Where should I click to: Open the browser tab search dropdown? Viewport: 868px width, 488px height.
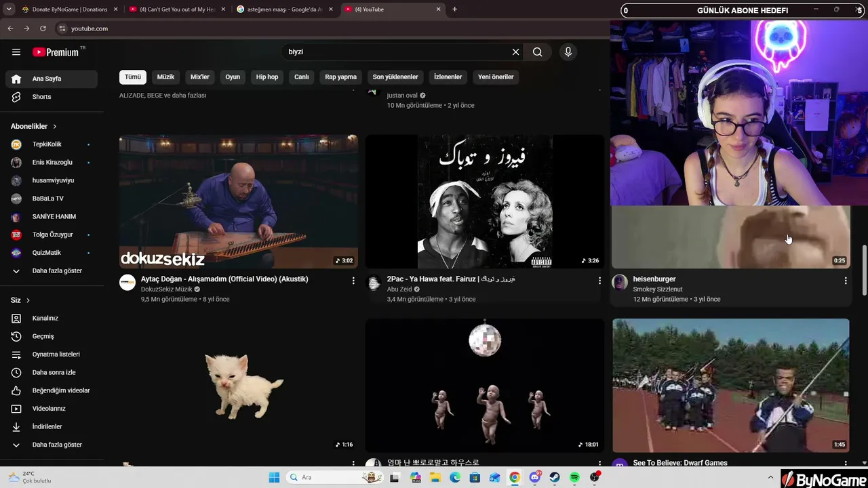(x=9, y=9)
